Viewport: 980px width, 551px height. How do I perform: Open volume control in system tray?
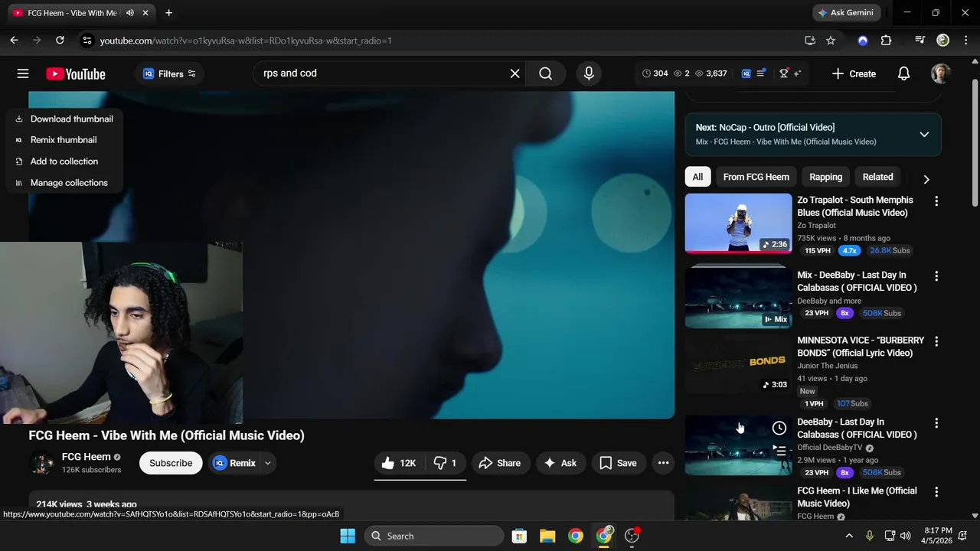[x=906, y=536]
